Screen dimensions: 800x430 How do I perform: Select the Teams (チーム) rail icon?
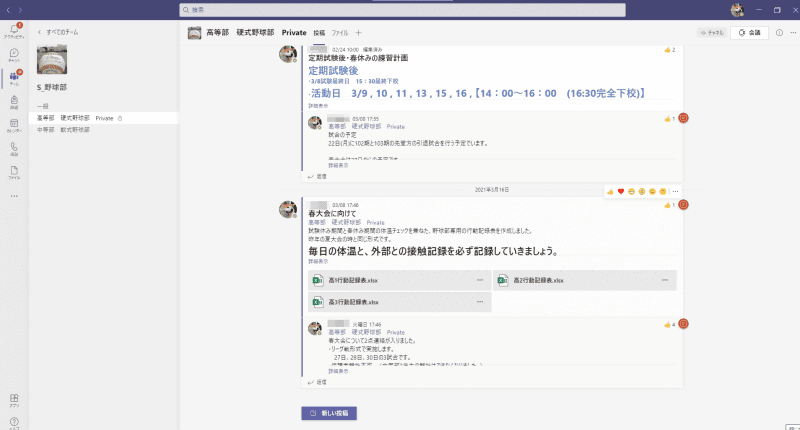(x=14, y=78)
